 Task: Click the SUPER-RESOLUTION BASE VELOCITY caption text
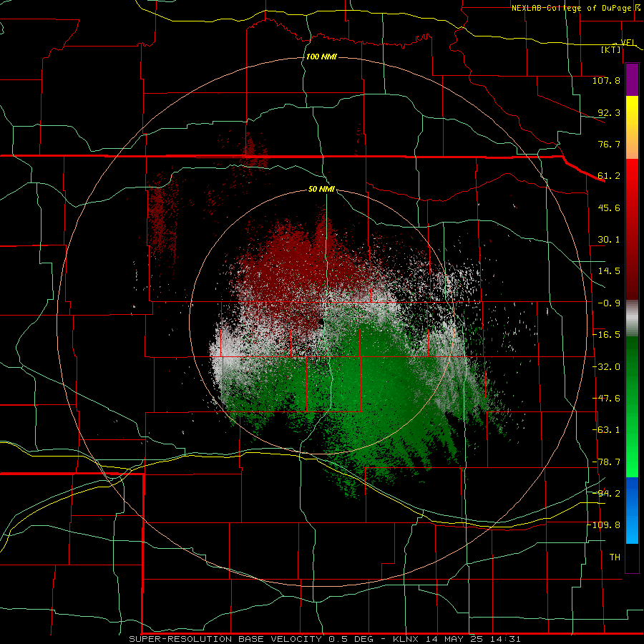pyautogui.click(x=225, y=639)
